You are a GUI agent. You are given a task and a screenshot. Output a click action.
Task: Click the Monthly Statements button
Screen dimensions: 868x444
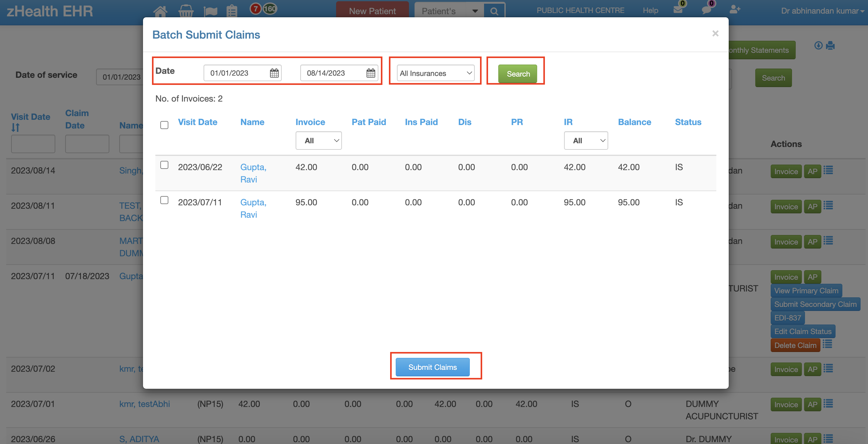762,50
